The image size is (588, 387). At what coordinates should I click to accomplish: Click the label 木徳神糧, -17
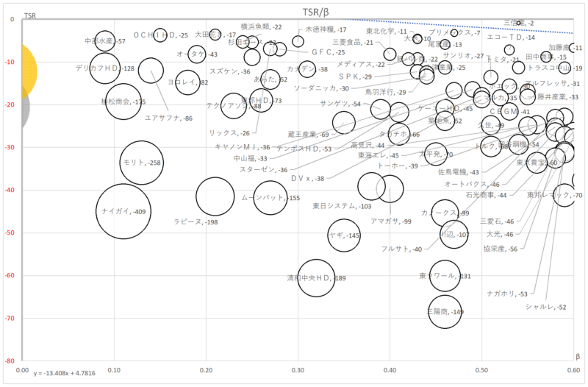pyautogui.click(x=326, y=29)
